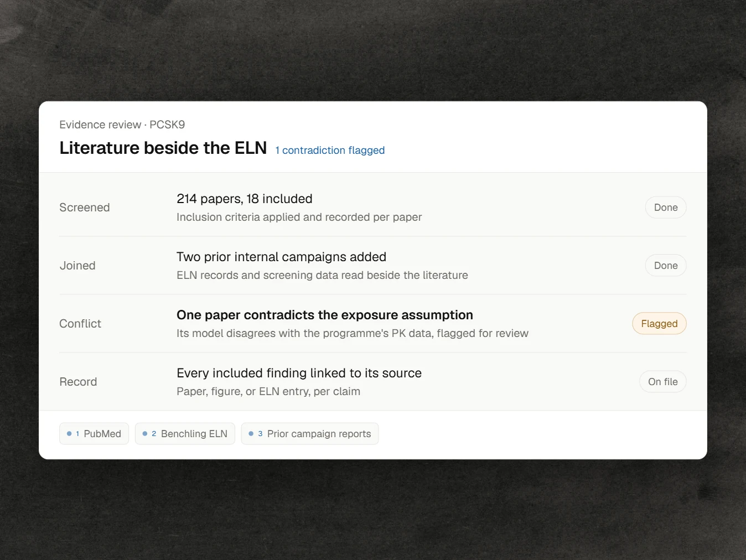Click the blue dot on Prior campaign reports chip
Screen dimensions: 746x560
(251, 434)
